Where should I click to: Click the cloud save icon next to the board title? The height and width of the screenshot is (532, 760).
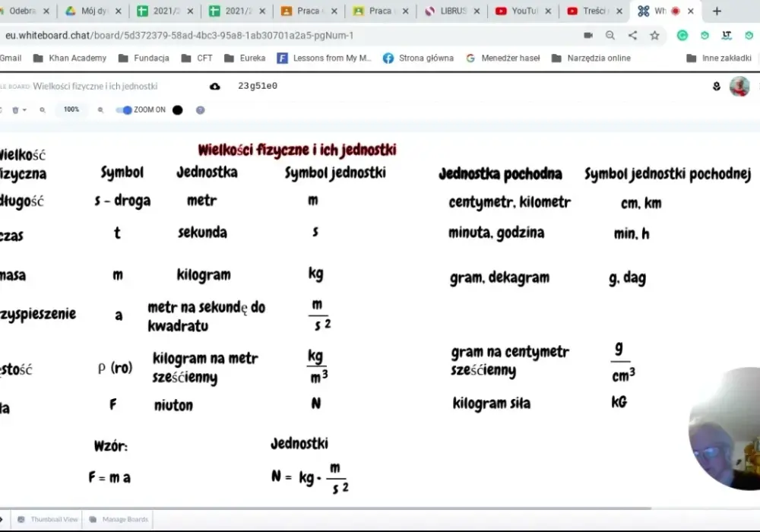click(215, 86)
